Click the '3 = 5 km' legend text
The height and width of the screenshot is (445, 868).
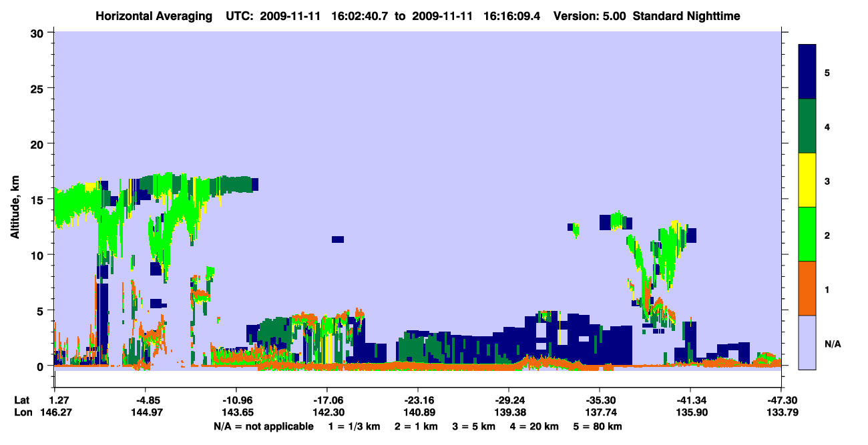(x=474, y=426)
